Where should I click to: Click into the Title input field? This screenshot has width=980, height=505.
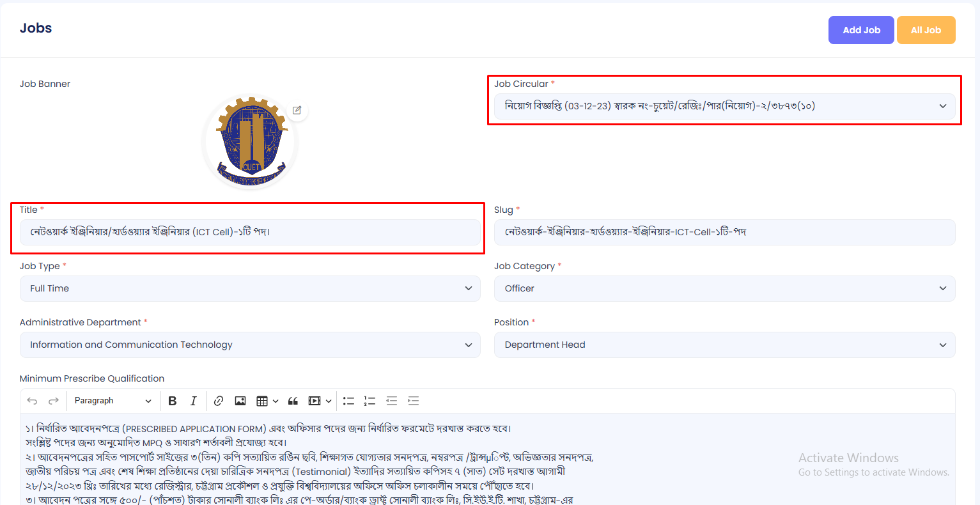pyautogui.click(x=250, y=232)
